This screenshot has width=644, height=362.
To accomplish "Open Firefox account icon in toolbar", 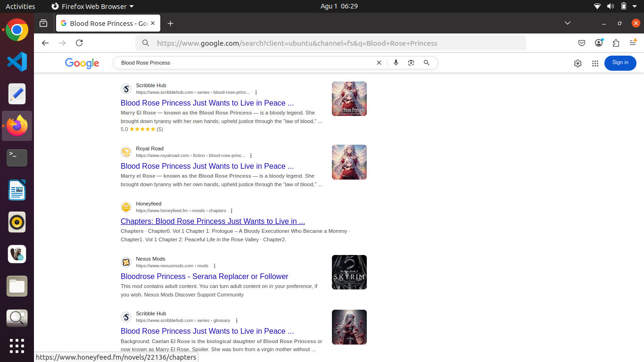I will (x=599, y=43).
